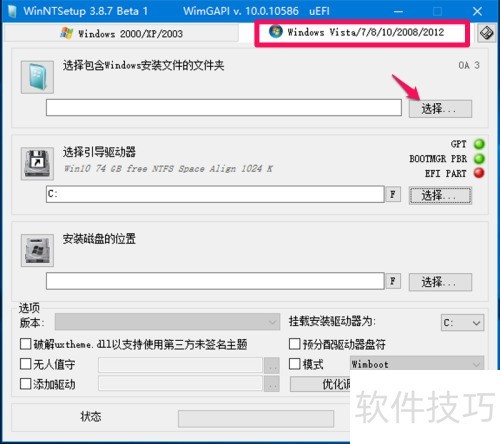Click the GPT green status indicator
This screenshot has width=500, height=444.
[479, 144]
